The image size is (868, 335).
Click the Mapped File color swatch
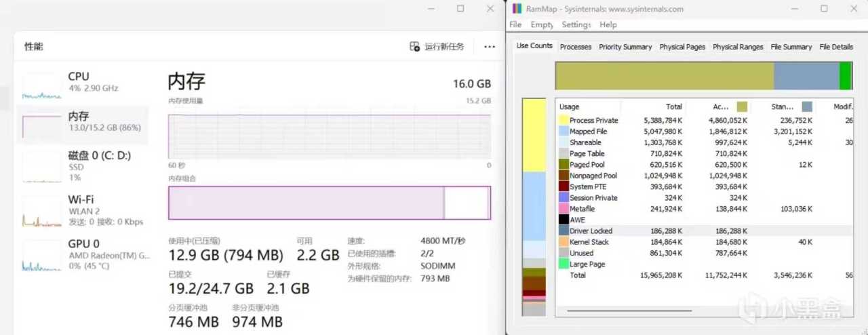tap(563, 132)
